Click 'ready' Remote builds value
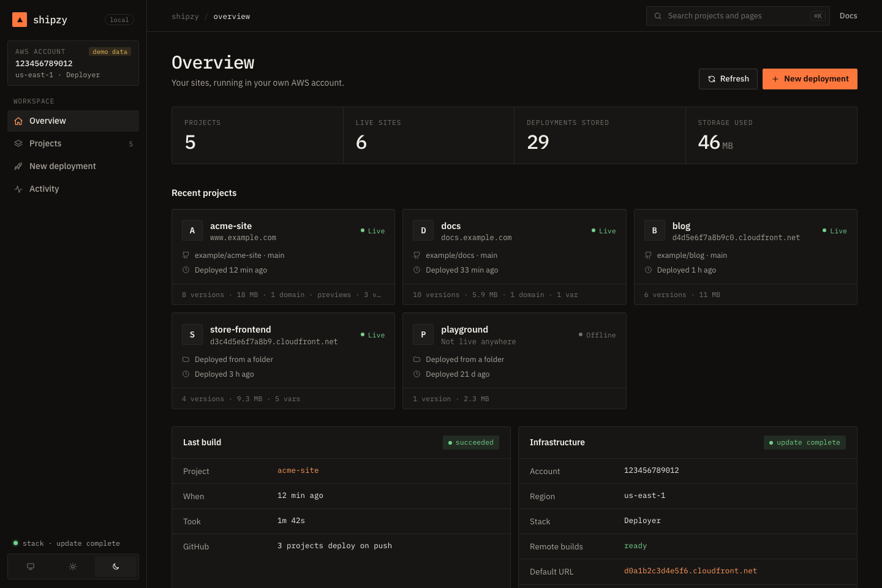The image size is (882, 588). 635,546
